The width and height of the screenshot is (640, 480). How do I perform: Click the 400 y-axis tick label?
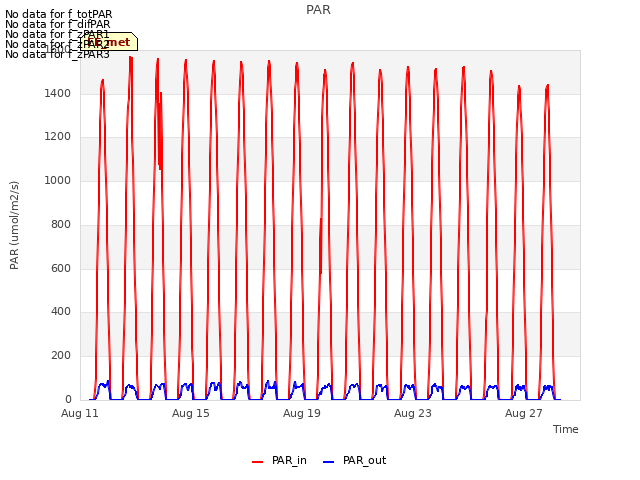click(61, 312)
